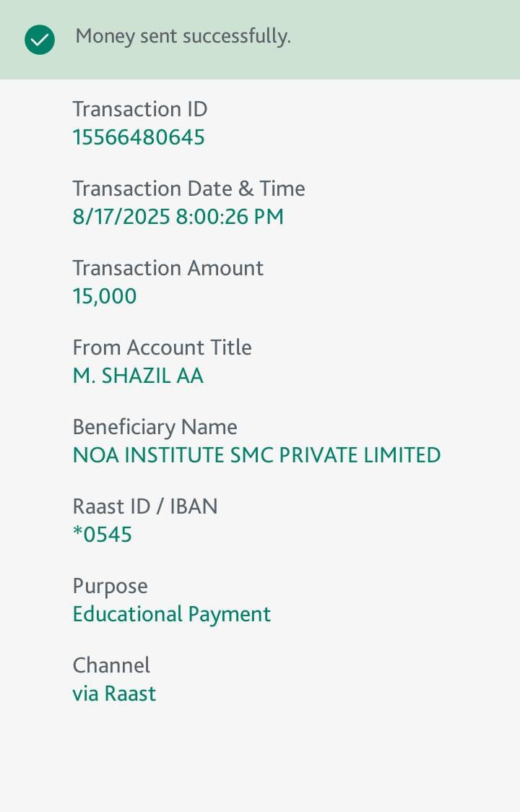Tap the 'Money sent successfully.' message

click(x=183, y=36)
